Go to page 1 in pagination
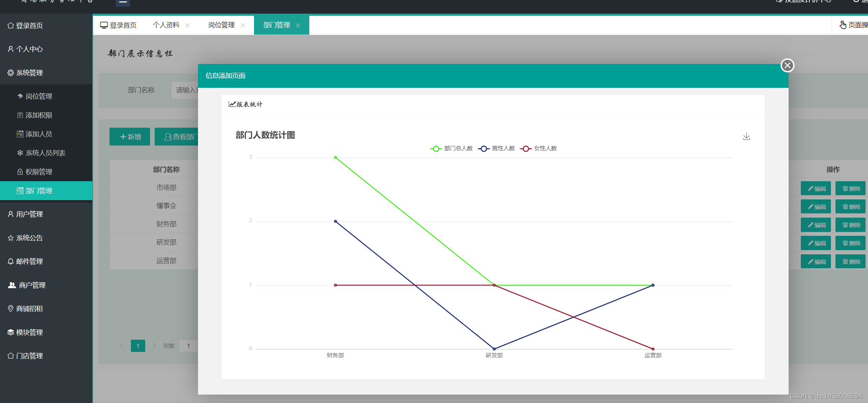Viewport: 868px width, 403px height. pyautogui.click(x=138, y=346)
